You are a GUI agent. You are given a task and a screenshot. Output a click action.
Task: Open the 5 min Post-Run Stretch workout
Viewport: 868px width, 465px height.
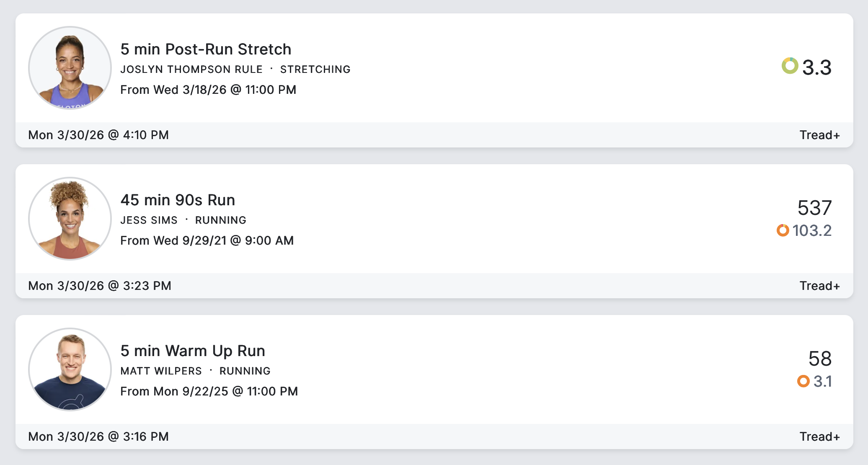point(206,49)
